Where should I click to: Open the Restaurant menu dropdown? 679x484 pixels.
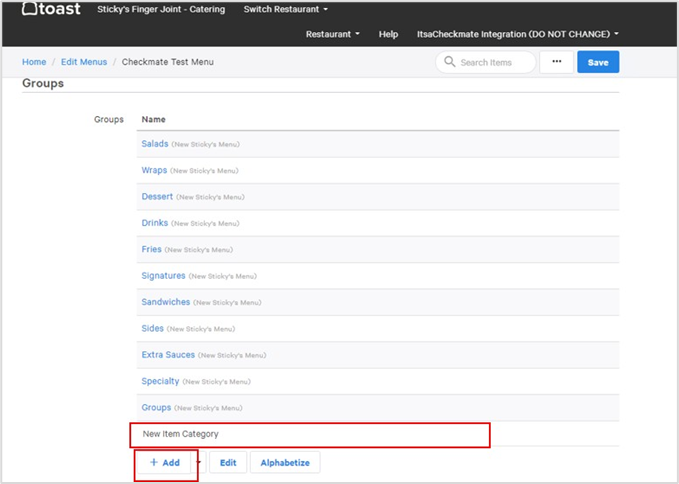(x=333, y=34)
